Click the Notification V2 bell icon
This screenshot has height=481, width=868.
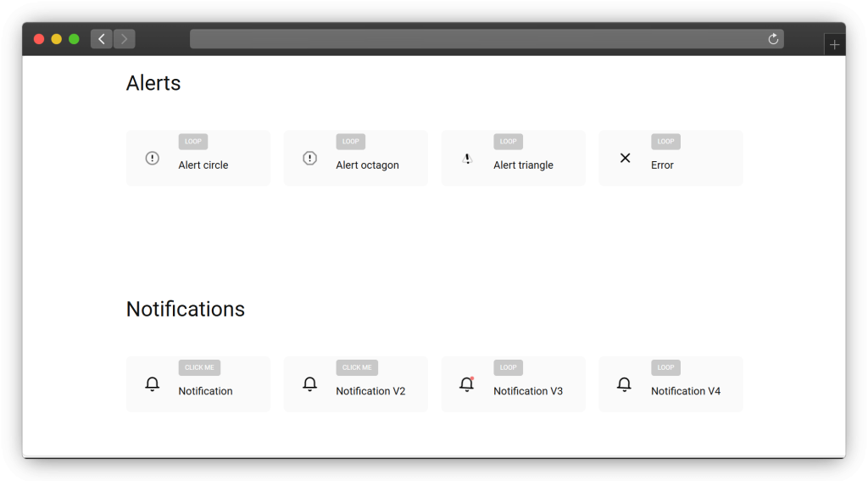point(310,384)
